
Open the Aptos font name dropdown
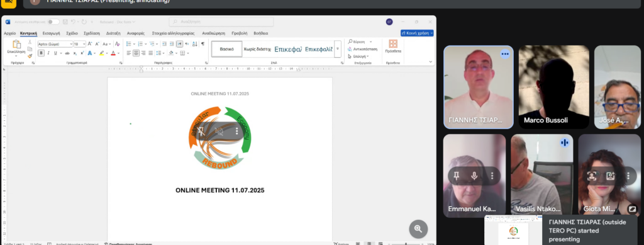[x=55, y=44]
